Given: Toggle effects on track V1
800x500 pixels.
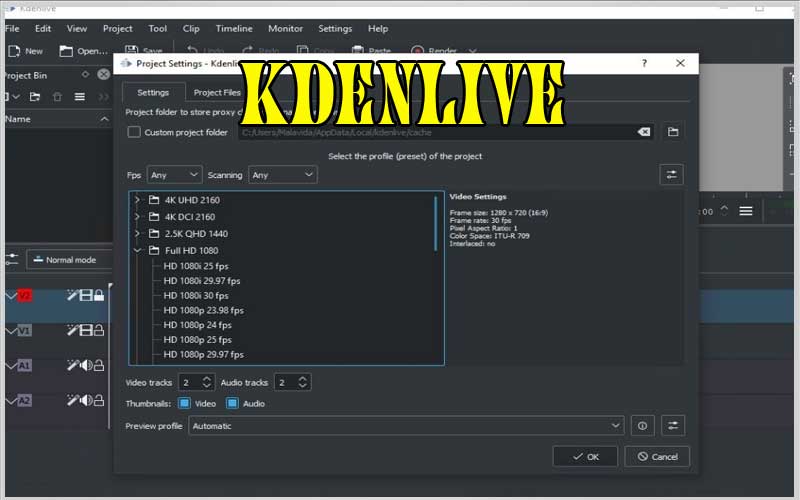Looking at the screenshot, I should (x=72, y=331).
